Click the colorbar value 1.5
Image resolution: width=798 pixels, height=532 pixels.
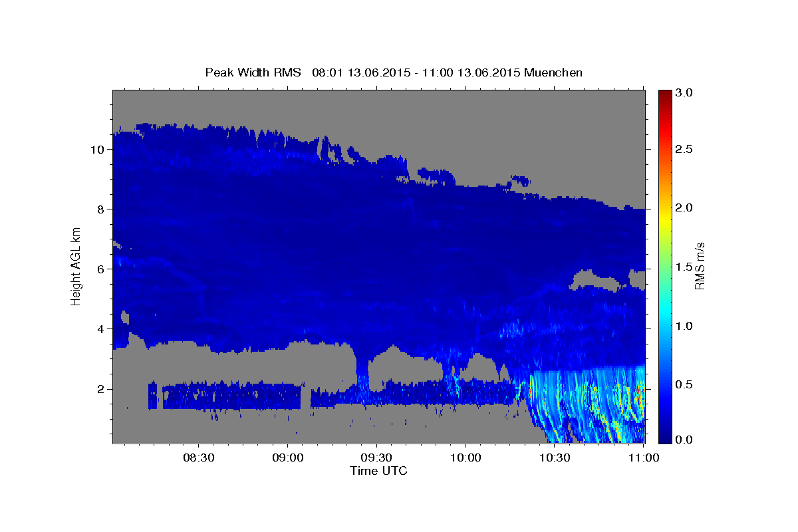click(x=685, y=267)
